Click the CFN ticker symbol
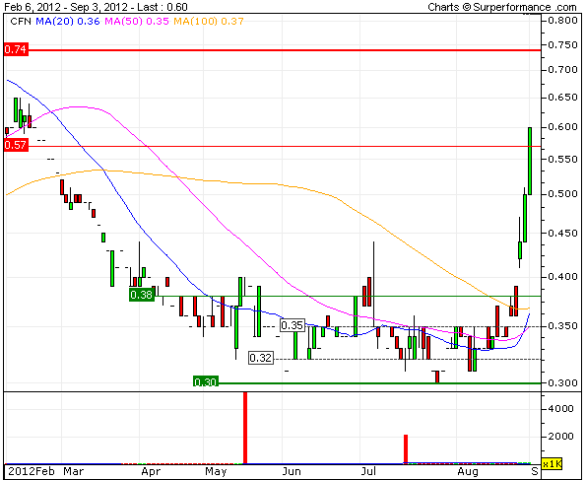The height and width of the screenshot is (480, 586). tap(21, 21)
